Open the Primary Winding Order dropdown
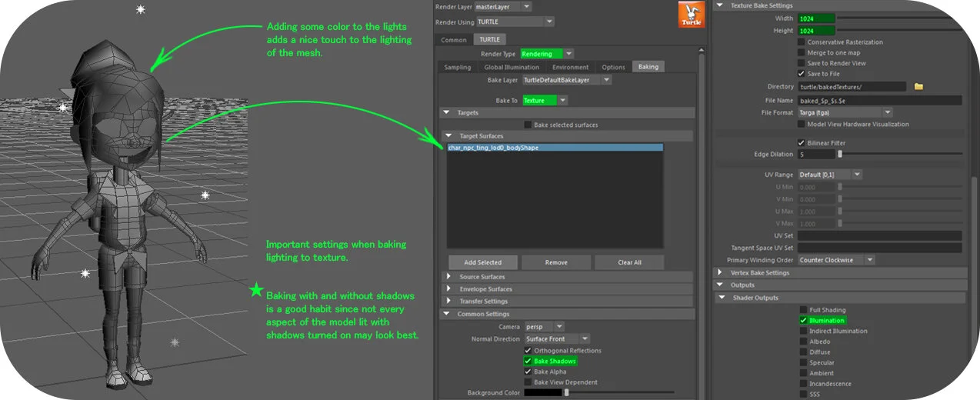The height and width of the screenshot is (400, 980). [x=836, y=260]
